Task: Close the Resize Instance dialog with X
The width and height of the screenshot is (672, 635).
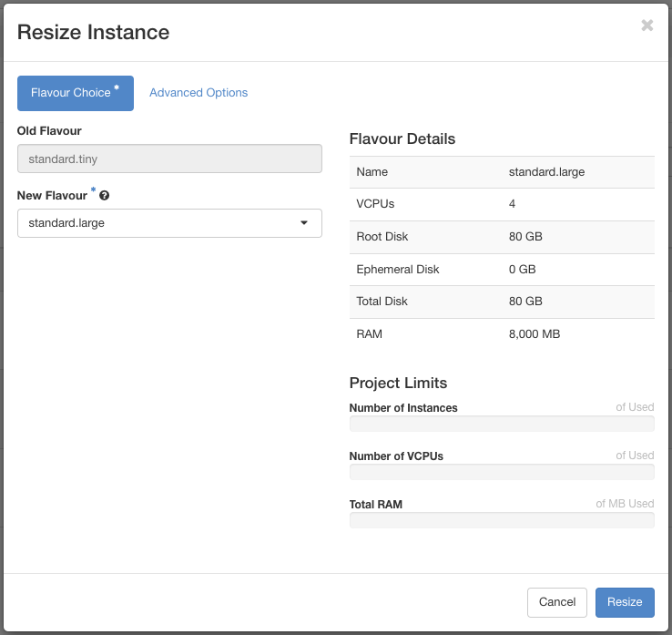Action: coord(647,26)
